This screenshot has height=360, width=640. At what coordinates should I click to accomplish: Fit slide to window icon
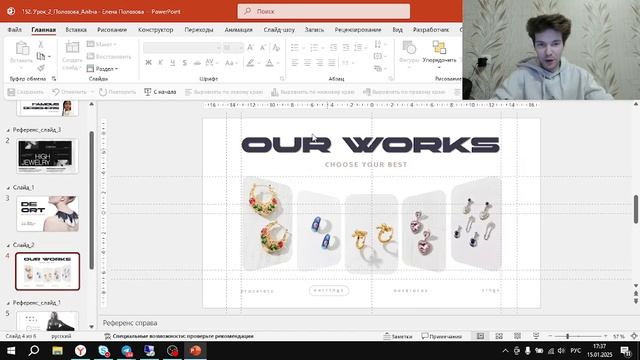point(634,336)
